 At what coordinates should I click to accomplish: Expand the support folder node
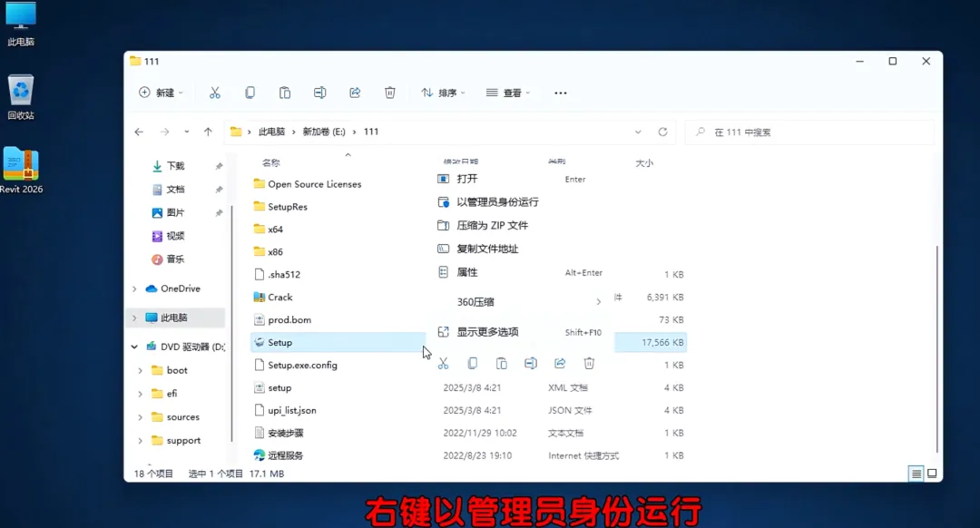(x=140, y=441)
